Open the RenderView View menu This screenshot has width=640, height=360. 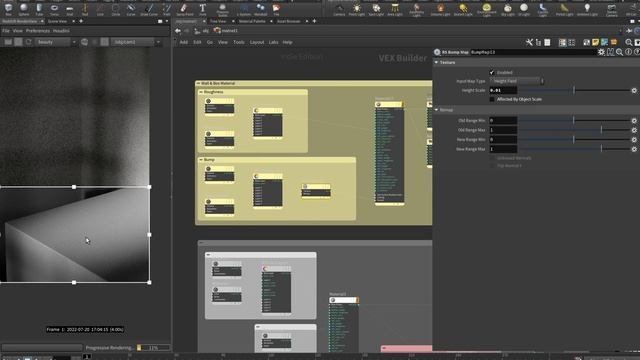[x=18, y=31]
